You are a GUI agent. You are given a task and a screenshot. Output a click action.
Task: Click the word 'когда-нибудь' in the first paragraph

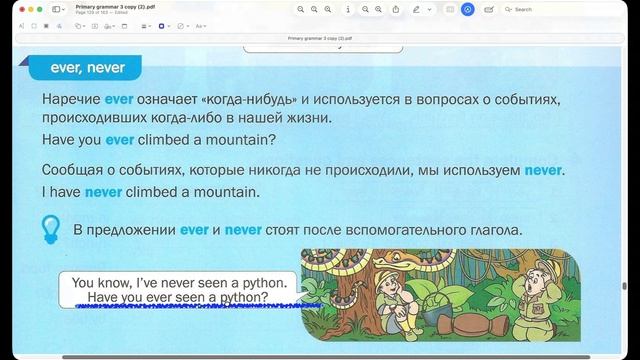(x=249, y=99)
